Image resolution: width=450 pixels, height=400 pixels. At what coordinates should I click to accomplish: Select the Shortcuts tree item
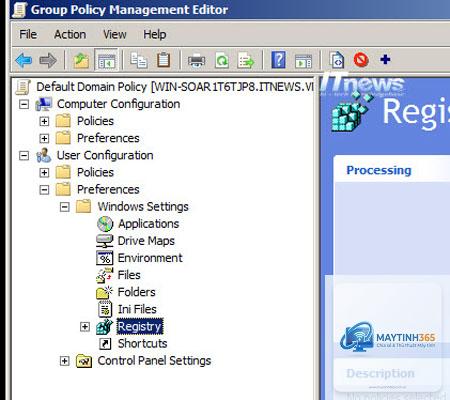coord(143,343)
